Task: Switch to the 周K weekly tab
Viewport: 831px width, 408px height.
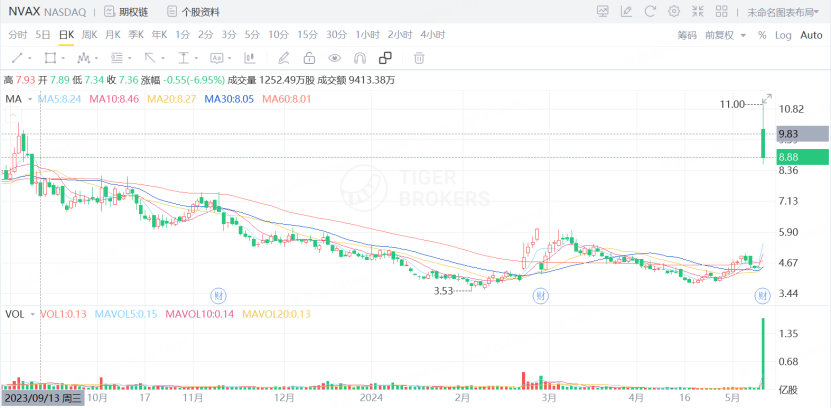Action: [90, 35]
